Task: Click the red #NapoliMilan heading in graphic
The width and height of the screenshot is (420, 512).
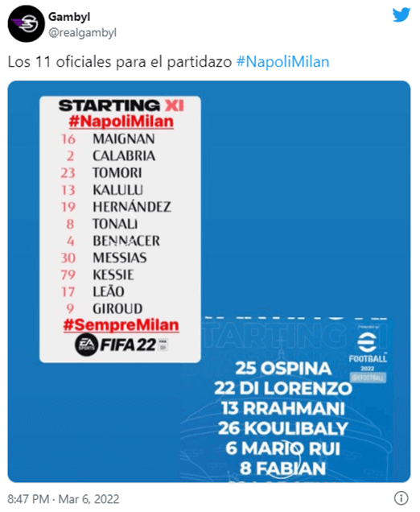Action: point(121,122)
